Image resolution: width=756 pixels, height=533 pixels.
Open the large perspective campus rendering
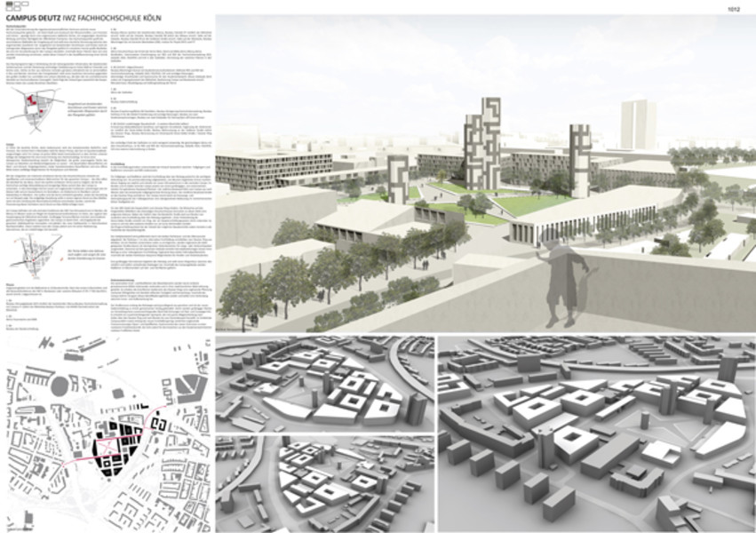pyautogui.click(x=485, y=178)
